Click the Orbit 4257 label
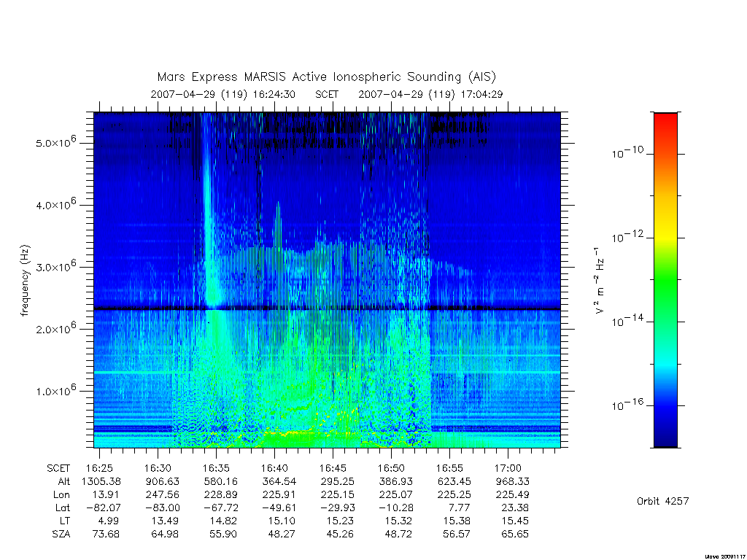Image resolution: width=747 pixels, height=560 pixels. [x=662, y=501]
